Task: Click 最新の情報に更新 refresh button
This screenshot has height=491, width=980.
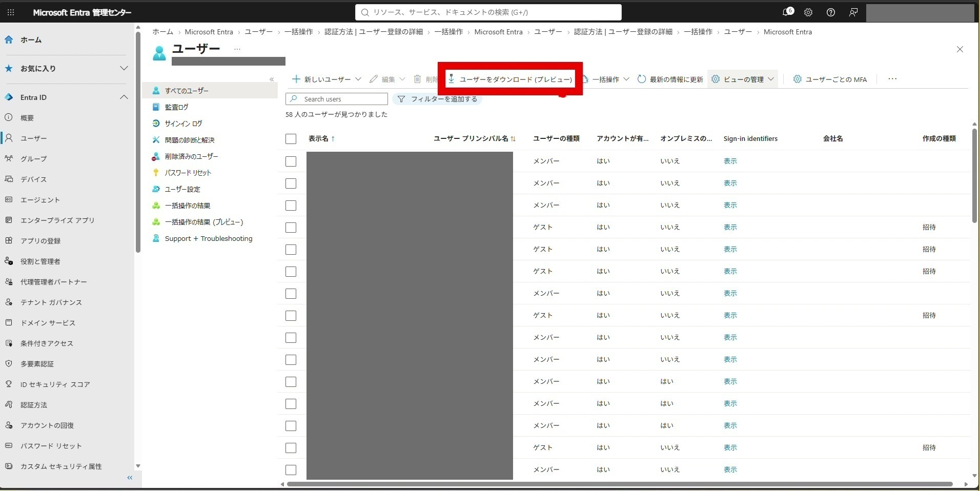Action: [x=670, y=79]
